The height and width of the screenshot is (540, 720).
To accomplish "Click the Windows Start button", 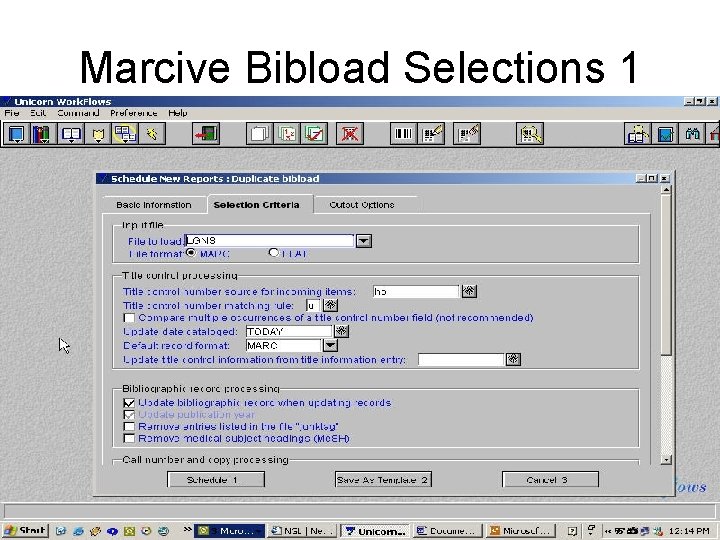I will pyautogui.click(x=25, y=531).
